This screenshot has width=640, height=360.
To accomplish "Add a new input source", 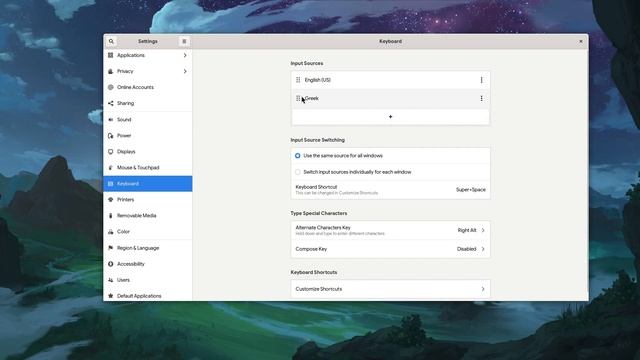I will coord(390,117).
